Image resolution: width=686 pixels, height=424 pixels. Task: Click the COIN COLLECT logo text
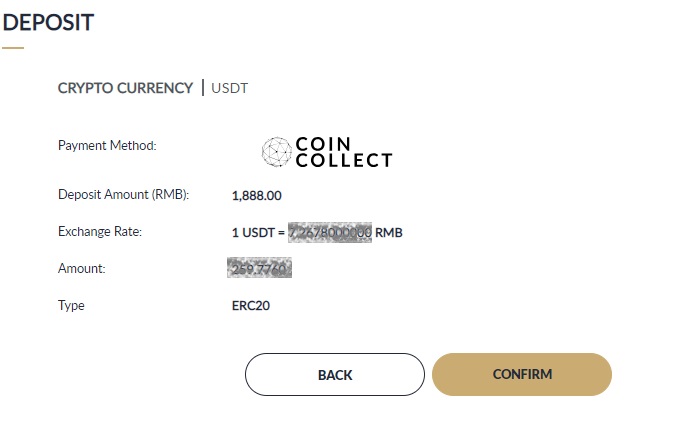click(x=344, y=152)
